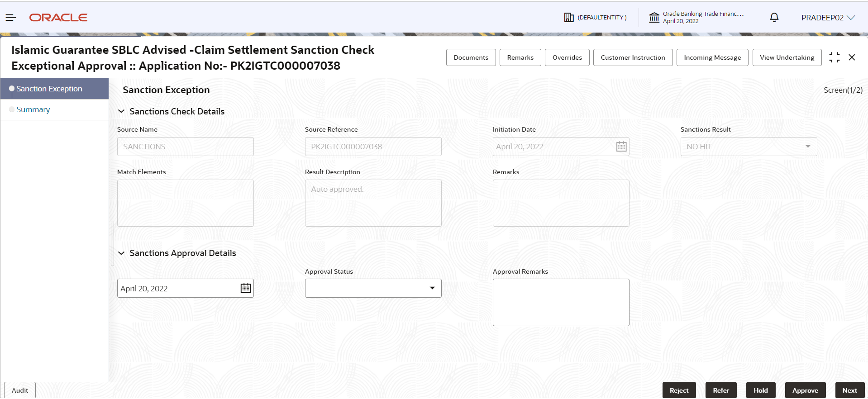Click the Approve button

pyautogui.click(x=805, y=390)
